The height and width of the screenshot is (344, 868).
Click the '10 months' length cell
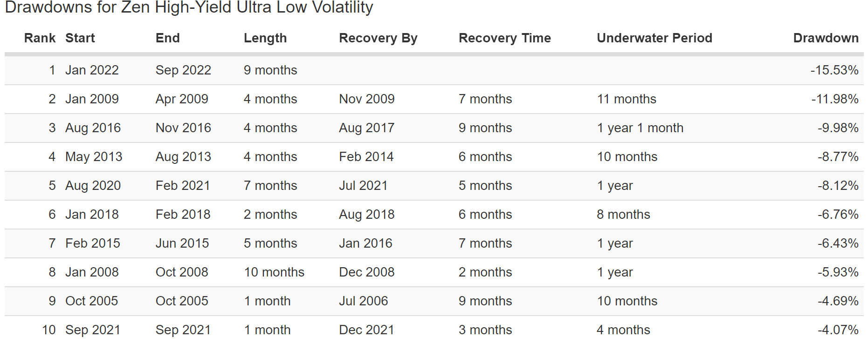tap(274, 272)
